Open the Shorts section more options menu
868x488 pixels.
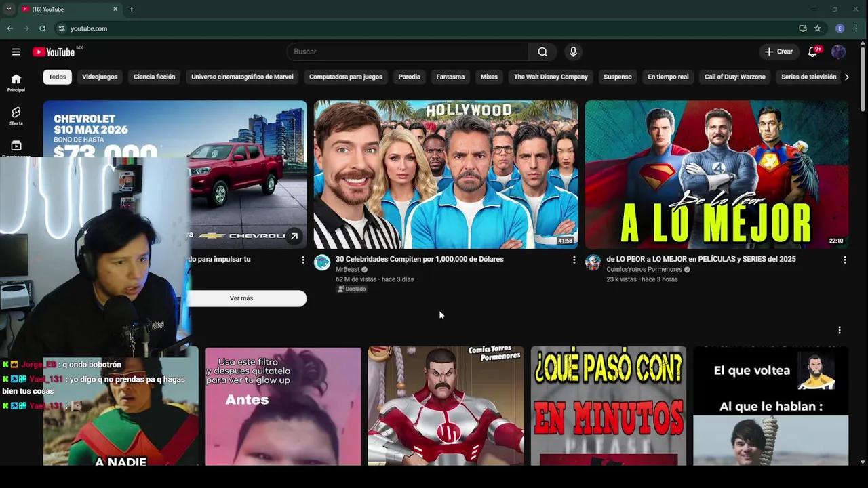840,330
